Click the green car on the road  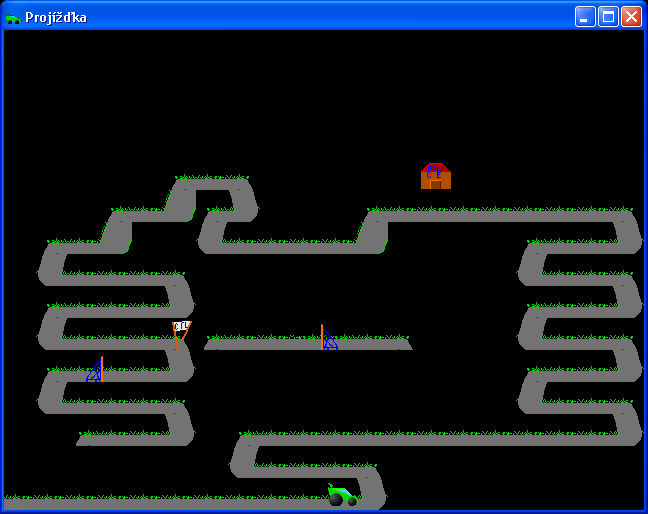[342, 494]
